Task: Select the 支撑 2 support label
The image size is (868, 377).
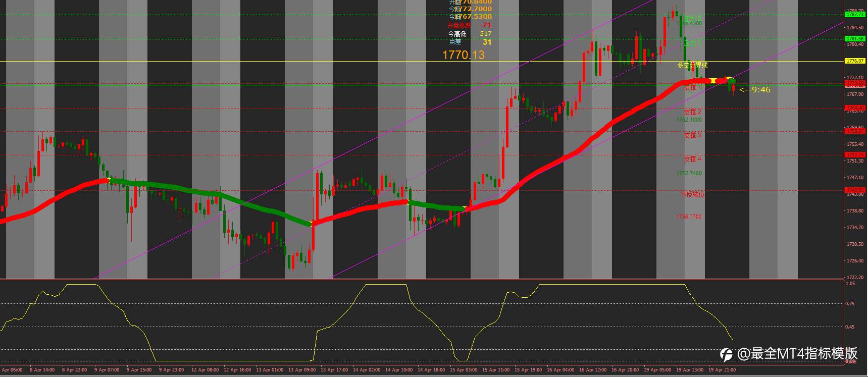Action: pos(693,112)
